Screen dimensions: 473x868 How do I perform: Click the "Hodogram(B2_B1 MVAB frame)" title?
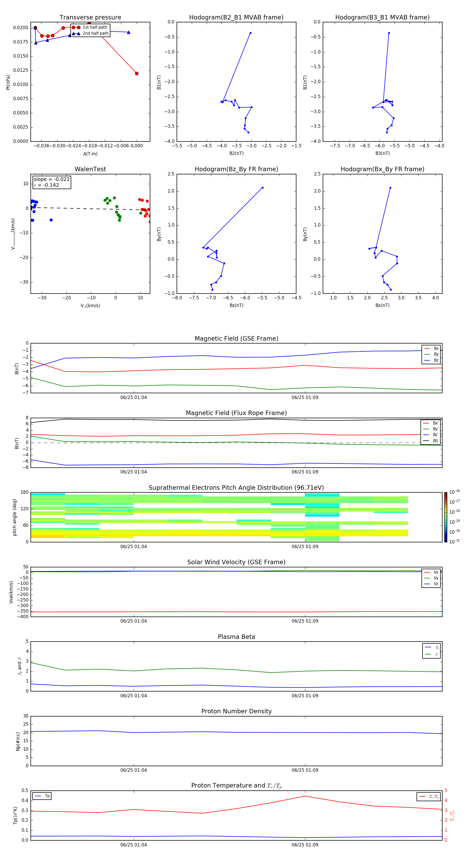236,18
